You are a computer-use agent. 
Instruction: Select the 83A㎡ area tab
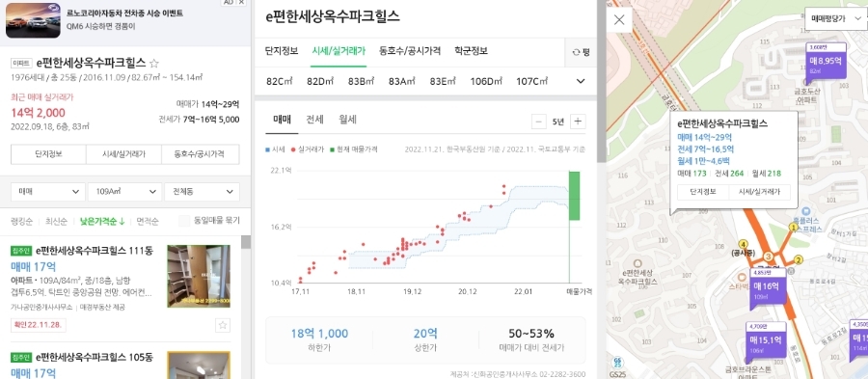[402, 82]
